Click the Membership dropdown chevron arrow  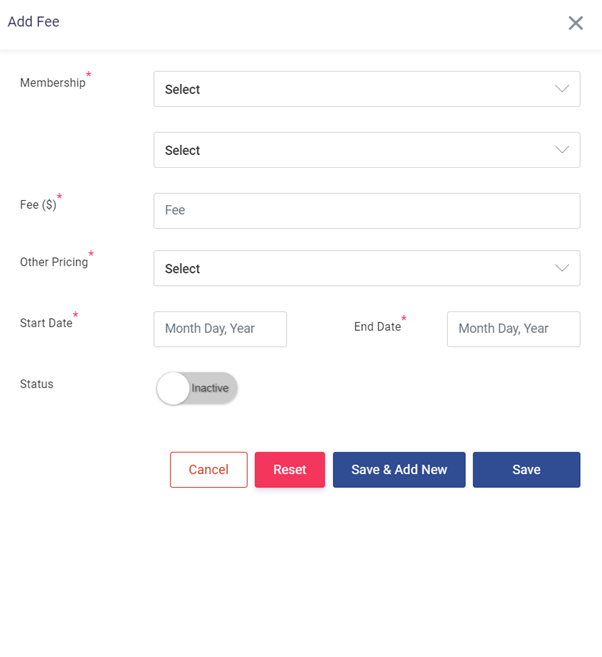(x=562, y=89)
